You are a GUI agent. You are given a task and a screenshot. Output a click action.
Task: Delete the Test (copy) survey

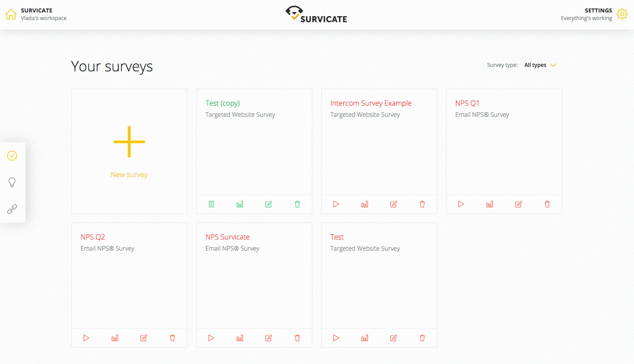297,204
